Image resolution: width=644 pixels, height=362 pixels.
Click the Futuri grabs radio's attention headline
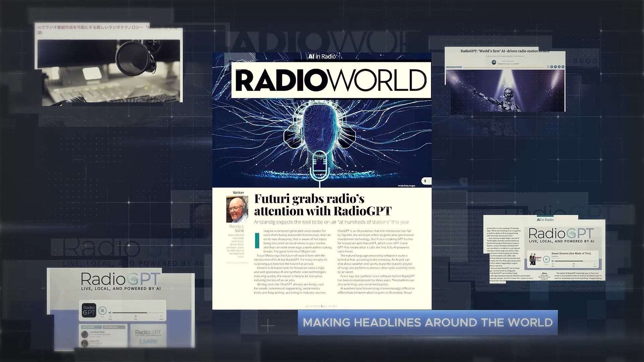tap(323, 205)
